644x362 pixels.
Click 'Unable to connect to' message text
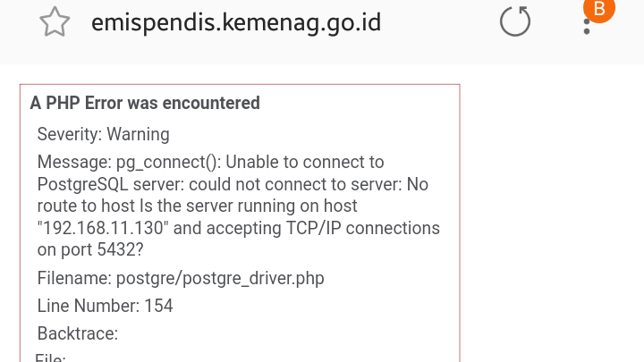305,162
